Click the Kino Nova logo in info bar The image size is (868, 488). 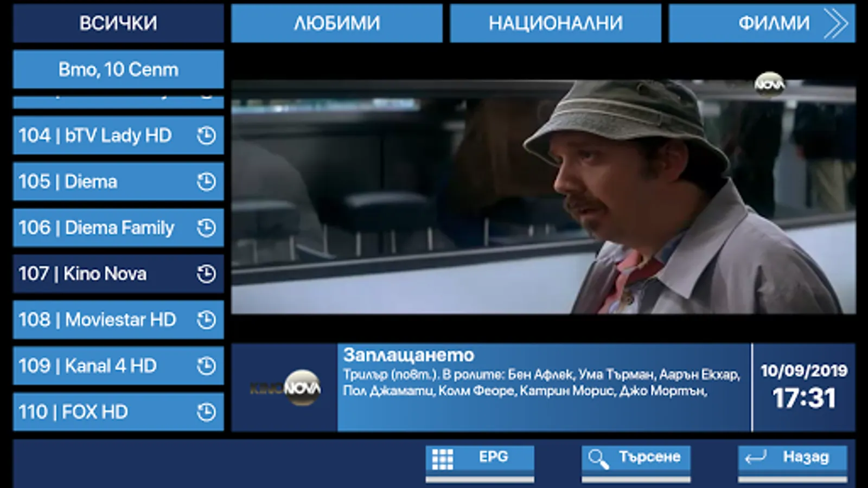click(x=285, y=388)
